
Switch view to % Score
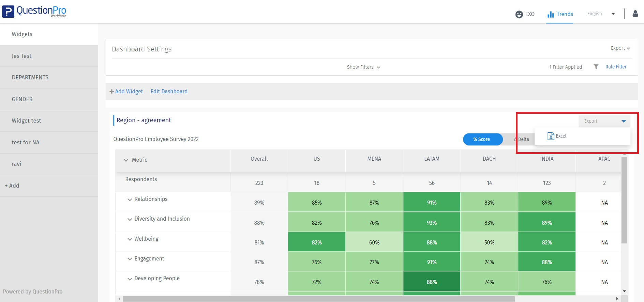coord(482,139)
